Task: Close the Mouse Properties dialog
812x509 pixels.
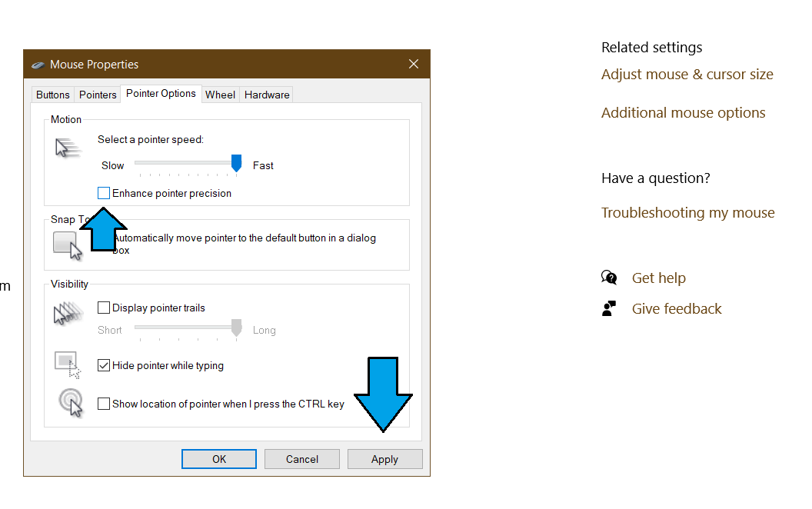Action: click(x=413, y=65)
